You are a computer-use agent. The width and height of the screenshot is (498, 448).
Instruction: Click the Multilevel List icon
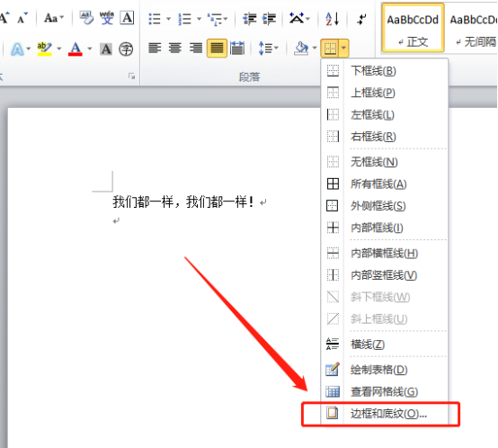pos(214,19)
